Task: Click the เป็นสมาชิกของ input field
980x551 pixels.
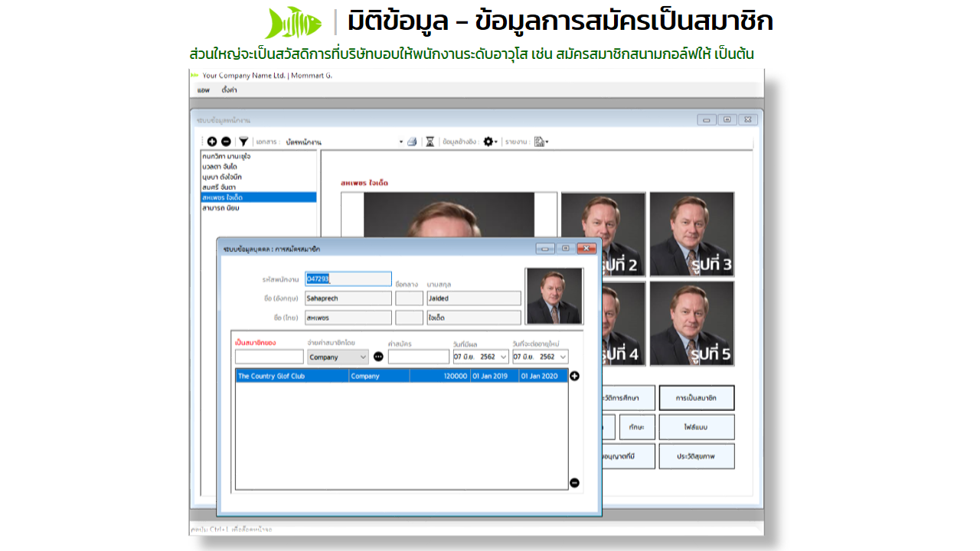Action: click(269, 357)
